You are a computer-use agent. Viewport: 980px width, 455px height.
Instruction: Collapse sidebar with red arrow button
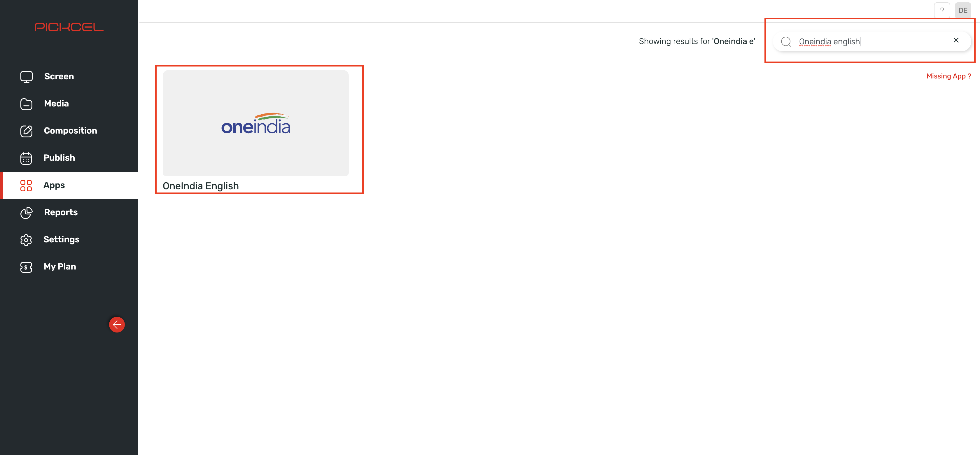pyautogui.click(x=117, y=325)
